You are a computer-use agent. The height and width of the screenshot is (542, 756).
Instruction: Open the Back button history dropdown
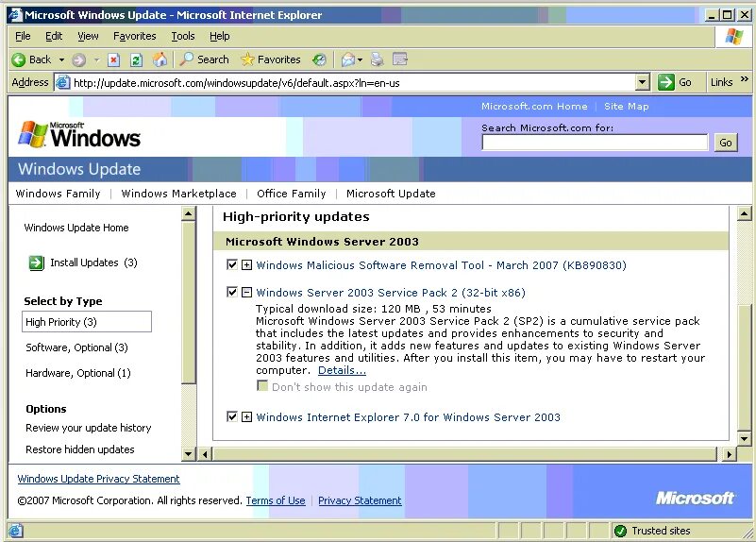pos(61,59)
